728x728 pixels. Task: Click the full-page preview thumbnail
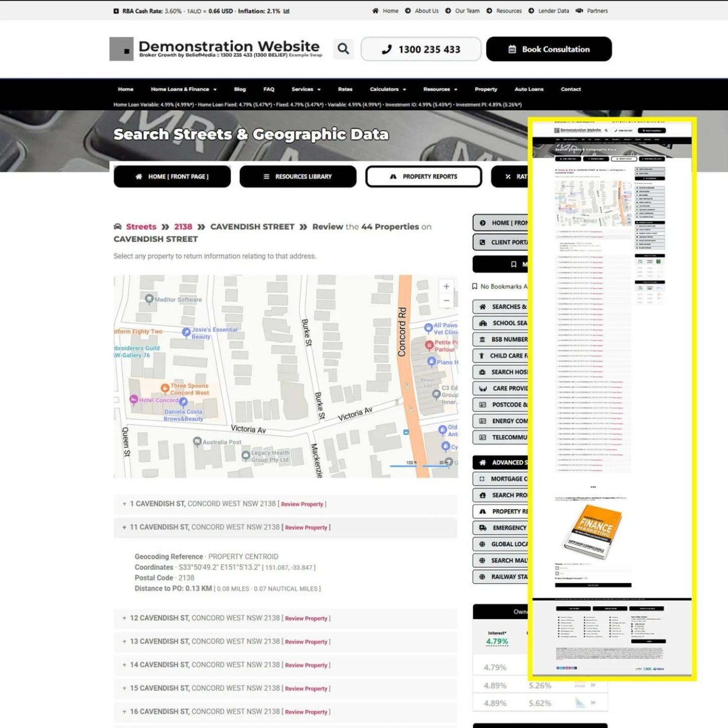click(612, 398)
